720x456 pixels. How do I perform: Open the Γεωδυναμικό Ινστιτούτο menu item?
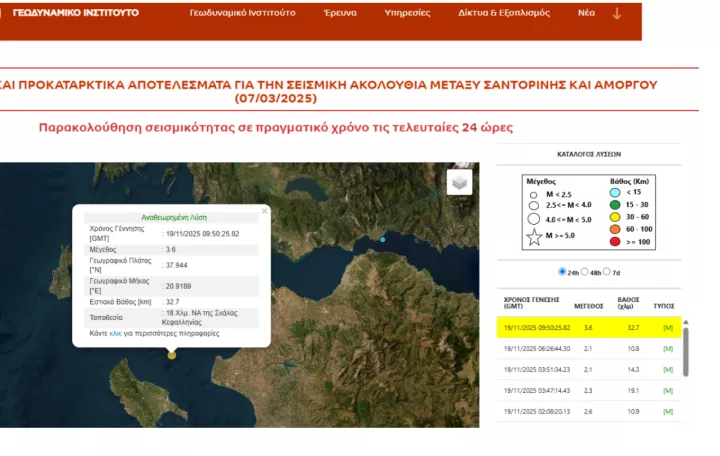(243, 14)
